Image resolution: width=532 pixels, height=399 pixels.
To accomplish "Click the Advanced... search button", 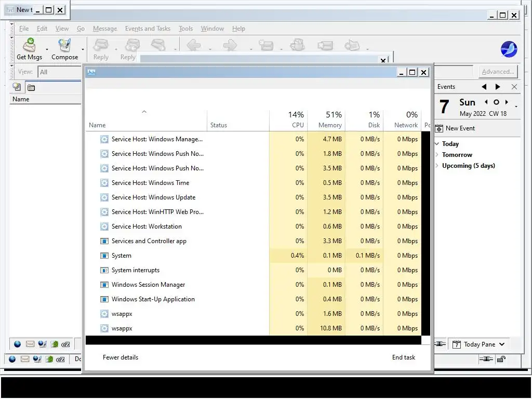I will click(498, 72).
